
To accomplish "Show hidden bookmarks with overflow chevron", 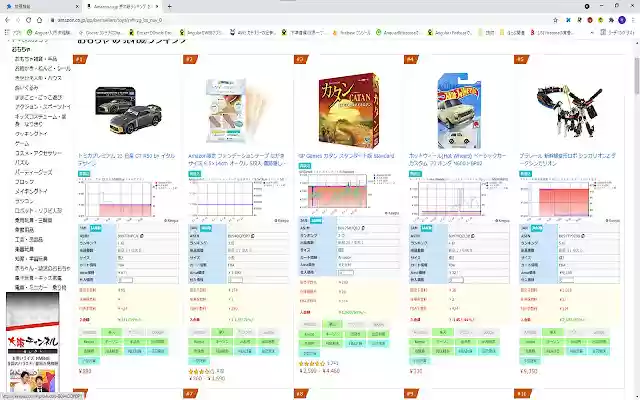I will [592, 32].
